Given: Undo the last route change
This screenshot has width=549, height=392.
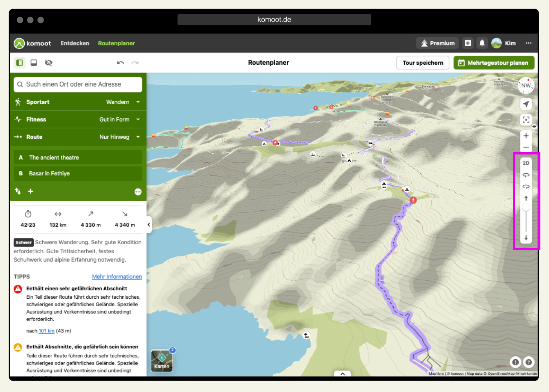Looking at the screenshot, I should point(120,63).
